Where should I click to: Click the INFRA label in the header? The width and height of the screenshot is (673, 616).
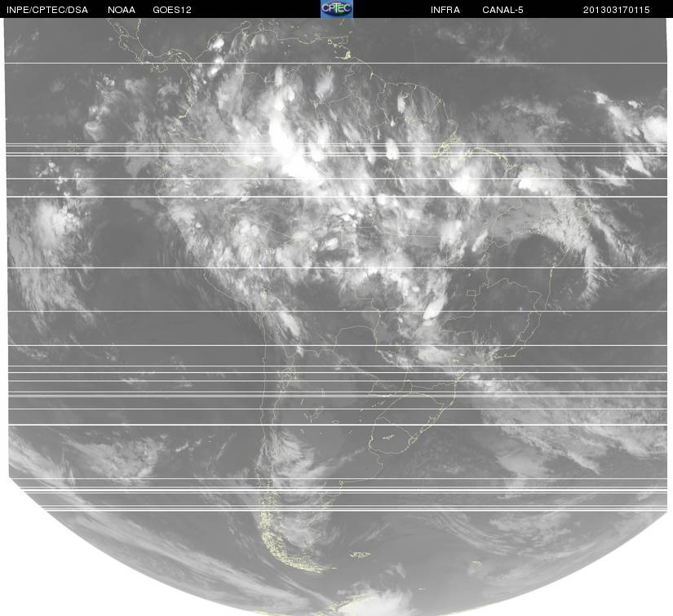click(445, 10)
